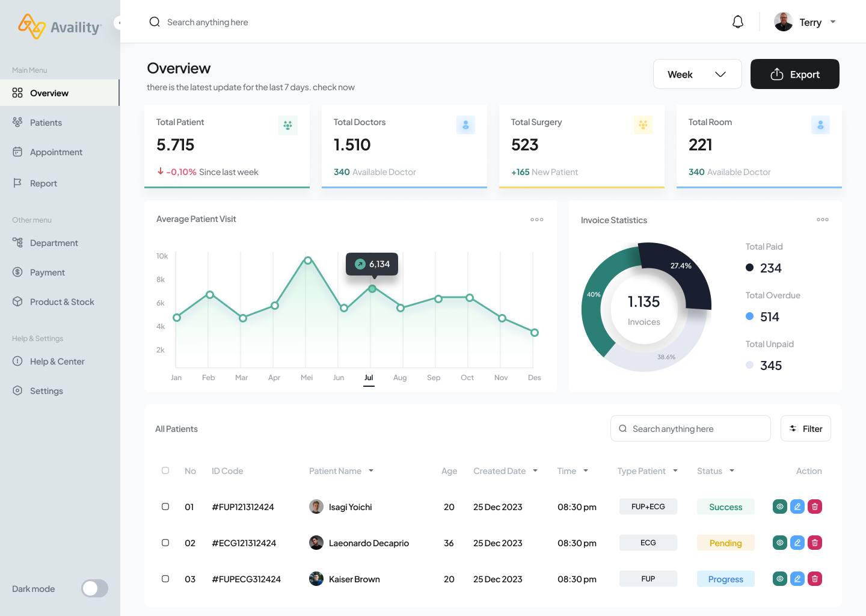The height and width of the screenshot is (616, 866).
Task: Click the Total Doctors card icon
Action: coord(465,125)
